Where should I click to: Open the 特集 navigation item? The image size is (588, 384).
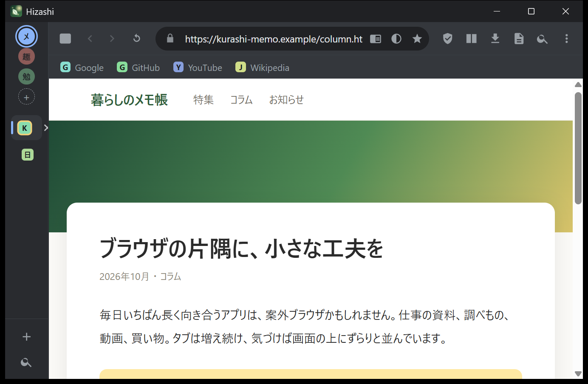[204, 100]
